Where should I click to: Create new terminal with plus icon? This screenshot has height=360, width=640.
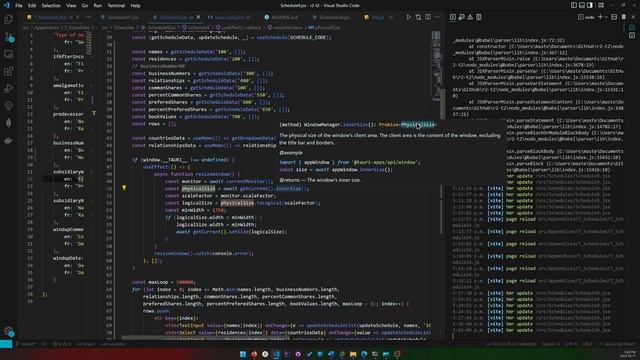(x=600, y=17)
